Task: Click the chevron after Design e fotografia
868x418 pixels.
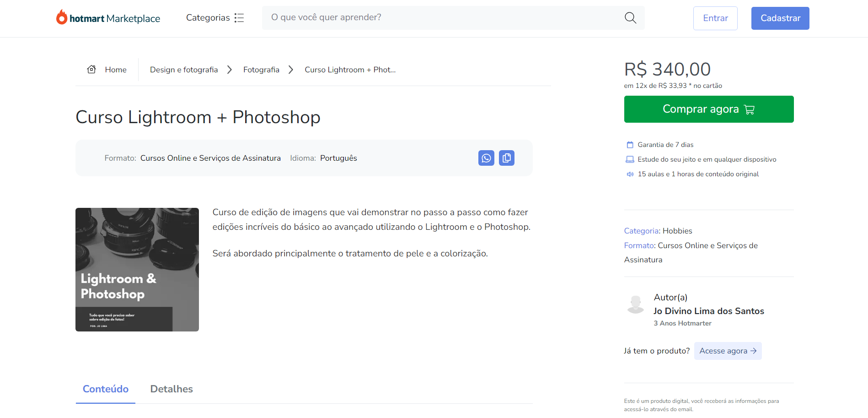Action: point(230,70)
